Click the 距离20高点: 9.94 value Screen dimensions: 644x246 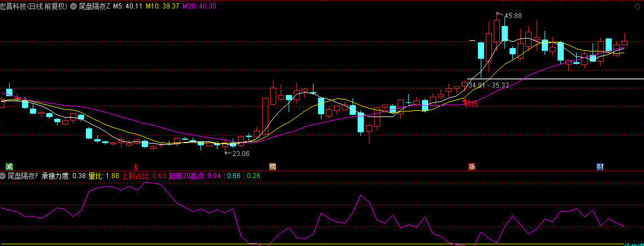pyautogui.click(x=195, y=176)
